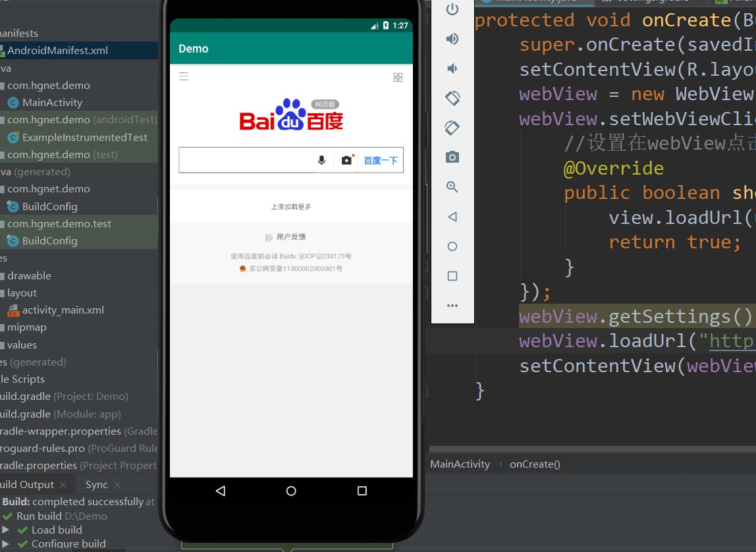This screenshot has height=552, width=756.
Task: Select gradle-wrapper.properties file
Action: [78, 431]
